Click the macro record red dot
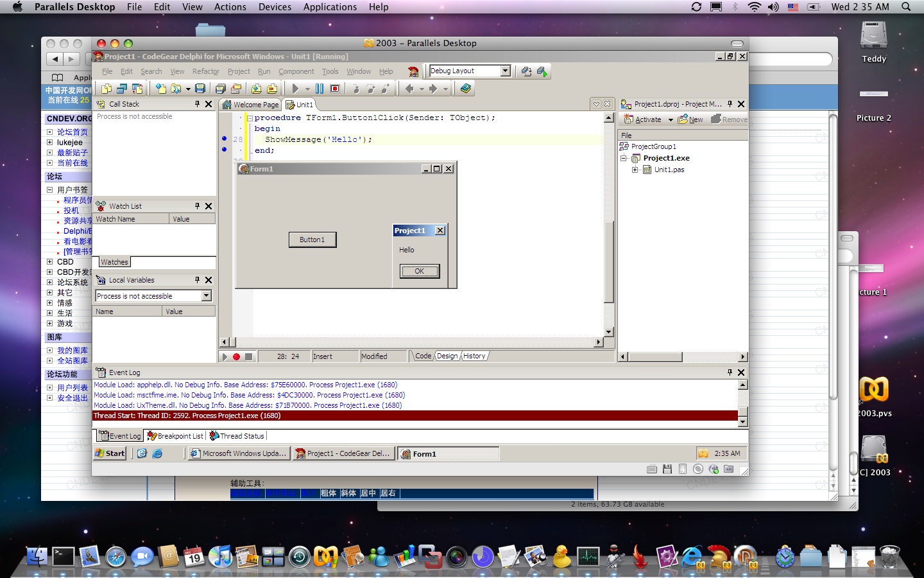Viewport: 924px width, 578px height. 236,356
